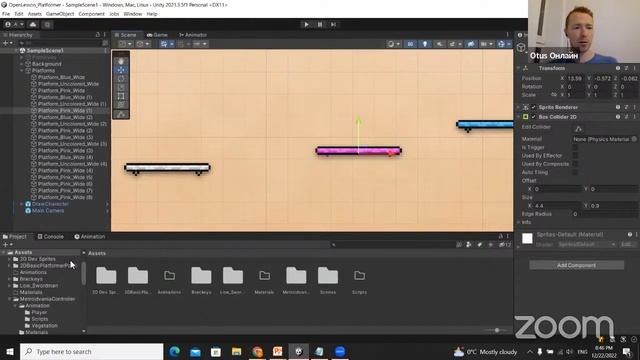Open the Unity account dropdown
Viewport: 640px width, 360px height.
tap(14, 24)
